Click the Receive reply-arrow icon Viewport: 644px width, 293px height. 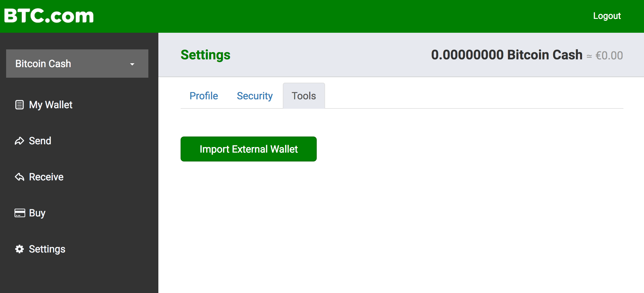pyautogui.click(x=19, y=177)
